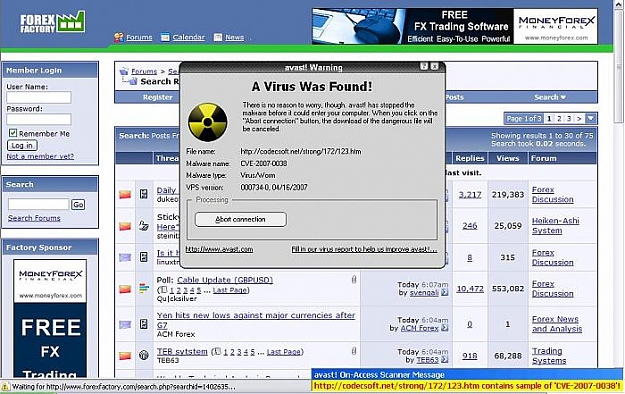Image resolution: width=625 pixels, height=394 pixels.
Task: Open the Cable Update (GBPUSD) thread
Action: (225, 280)
